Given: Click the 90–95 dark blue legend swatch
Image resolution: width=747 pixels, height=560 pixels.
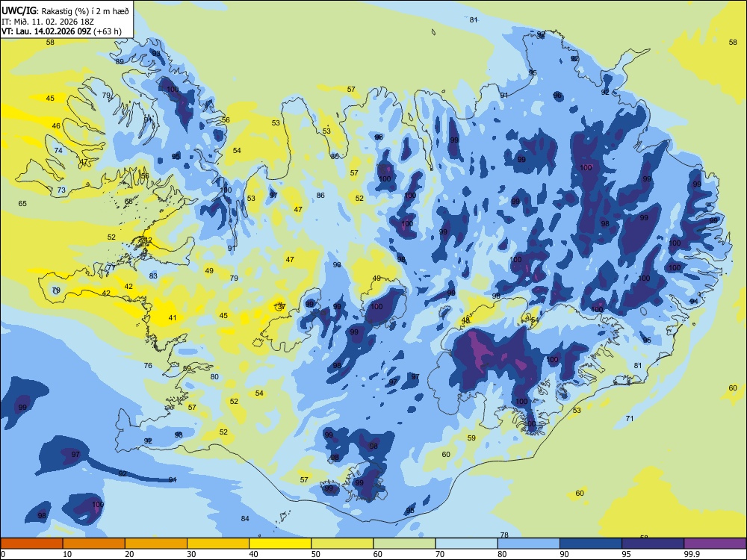Looking at the screenshot, I should tap(591, 544).
